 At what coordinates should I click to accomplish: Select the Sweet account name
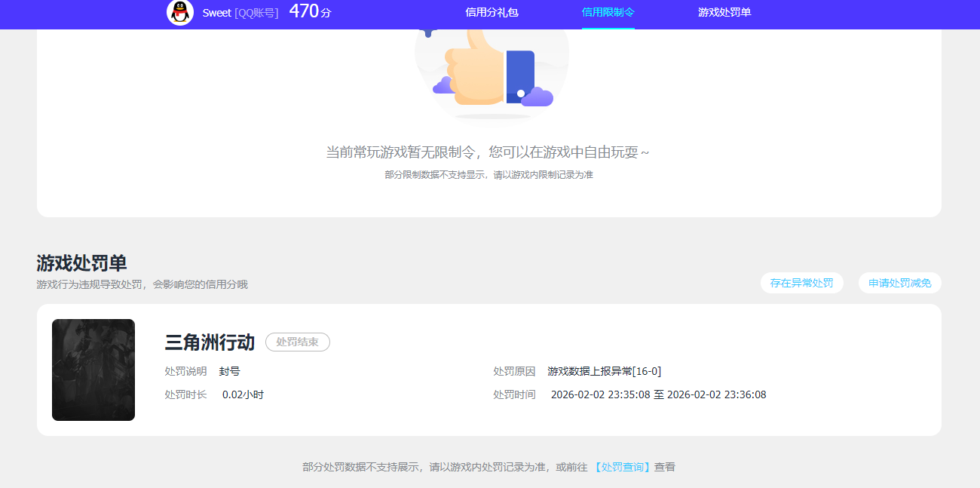coord(216,12)
